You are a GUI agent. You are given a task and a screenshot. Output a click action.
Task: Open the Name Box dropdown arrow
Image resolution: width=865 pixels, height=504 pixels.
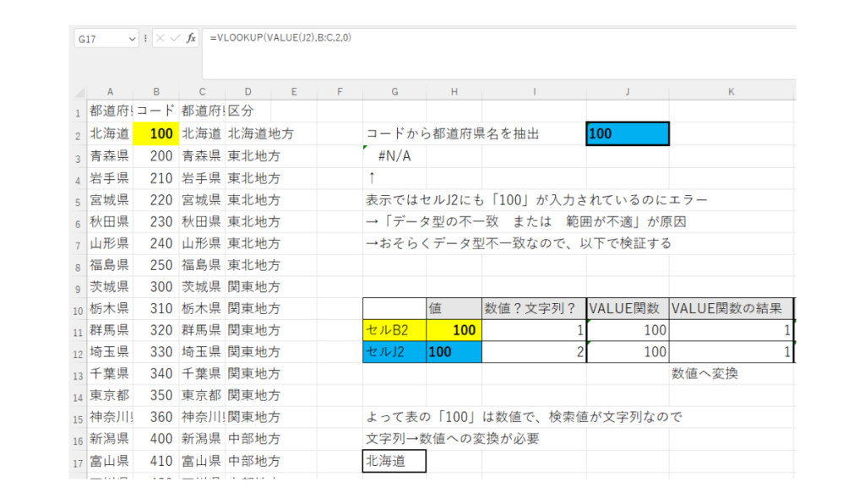(132, 39)
